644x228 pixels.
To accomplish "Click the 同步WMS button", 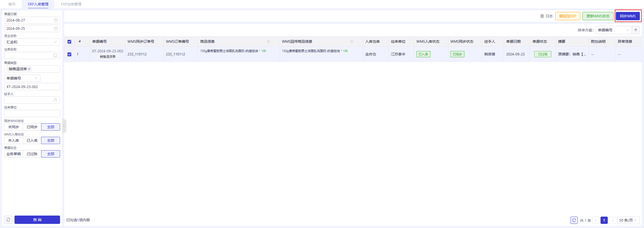I will 628,16.
